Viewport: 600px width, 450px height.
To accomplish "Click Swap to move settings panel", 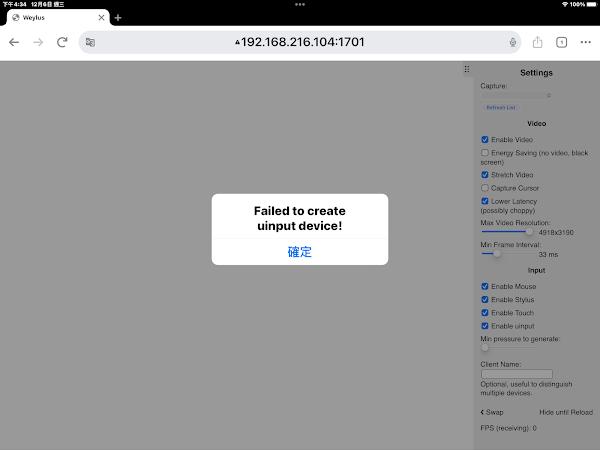I will pyautogui.click(x=492, y=412).
